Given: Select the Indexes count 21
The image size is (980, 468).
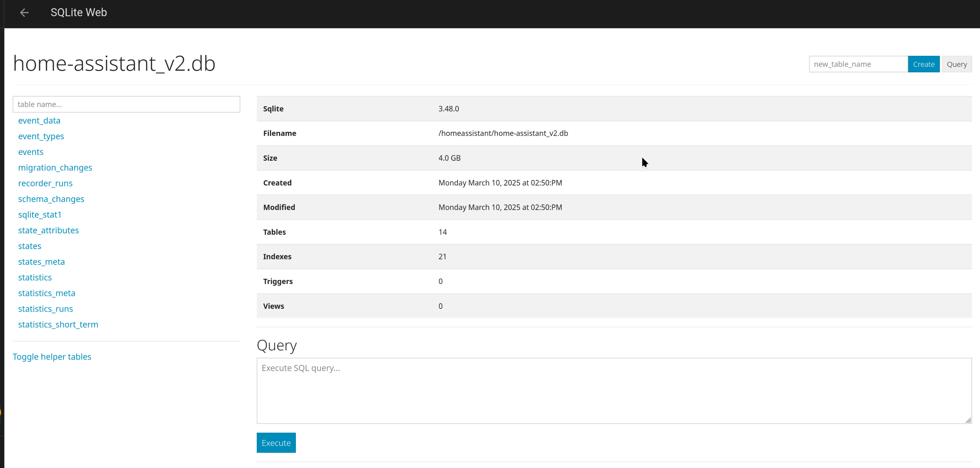Looking at the screenshot, I should click(x=442, y=256).
